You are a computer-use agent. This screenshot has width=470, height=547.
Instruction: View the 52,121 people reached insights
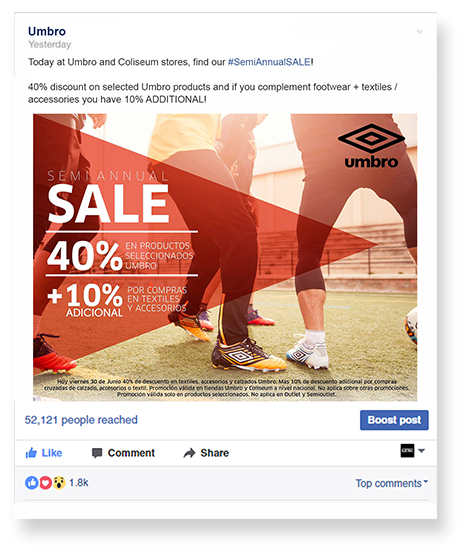pos(81,420)
